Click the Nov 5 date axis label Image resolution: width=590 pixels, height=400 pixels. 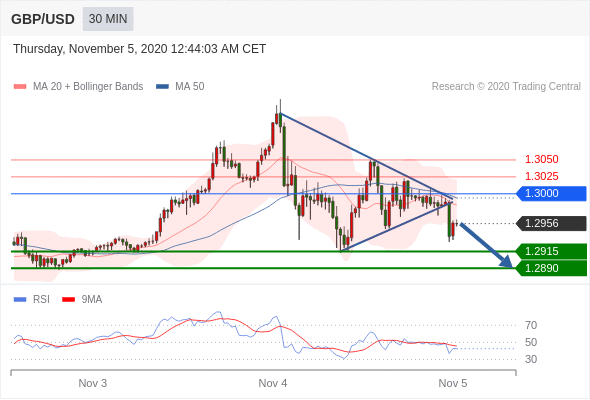click(453, 383)
